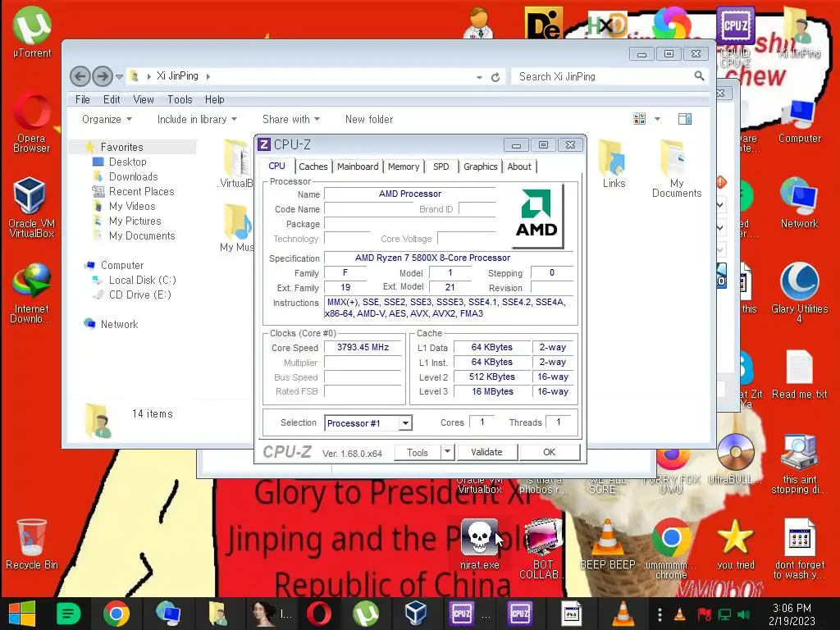Switch to the Caches tab in CPU-Z
840x630 pixels.
point(313,167)
